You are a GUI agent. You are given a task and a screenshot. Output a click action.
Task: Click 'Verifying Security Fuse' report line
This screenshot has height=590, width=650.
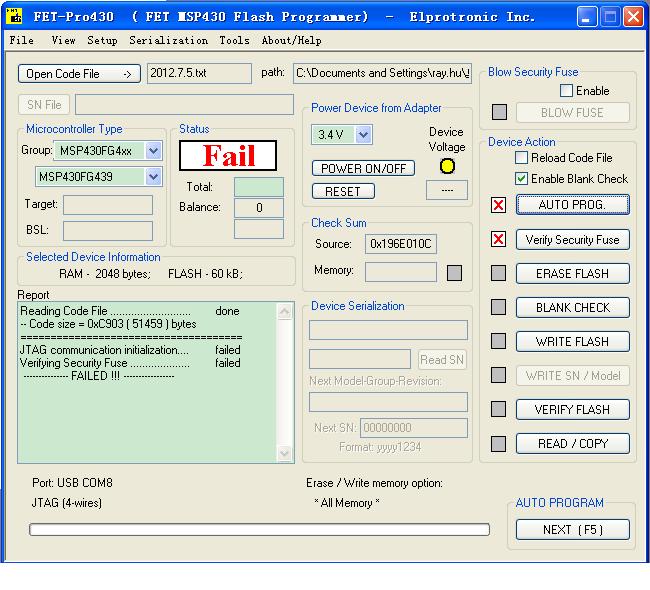tap(130, 363)
